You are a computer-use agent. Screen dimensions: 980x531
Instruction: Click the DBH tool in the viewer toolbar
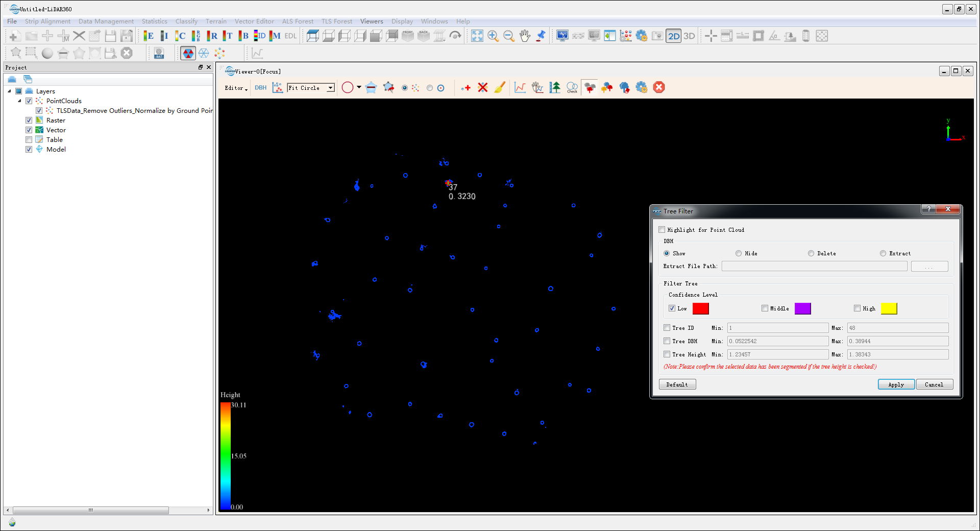coord(261,88)
